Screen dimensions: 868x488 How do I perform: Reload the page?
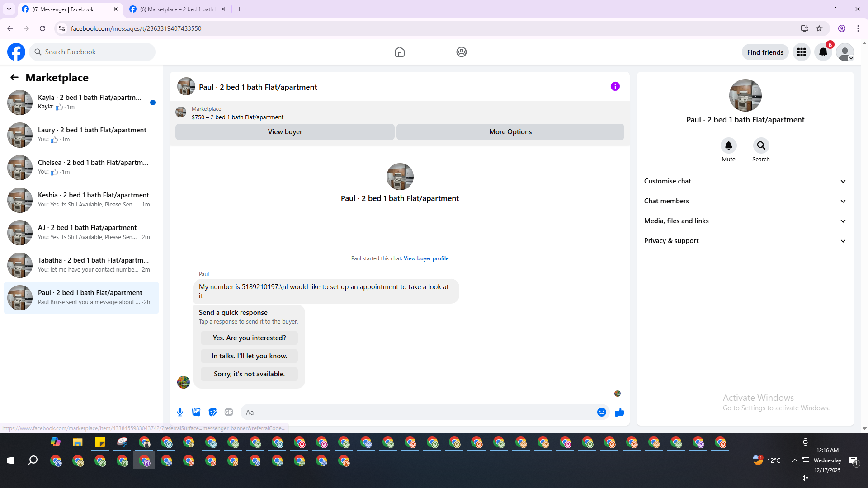pos(42,28)
